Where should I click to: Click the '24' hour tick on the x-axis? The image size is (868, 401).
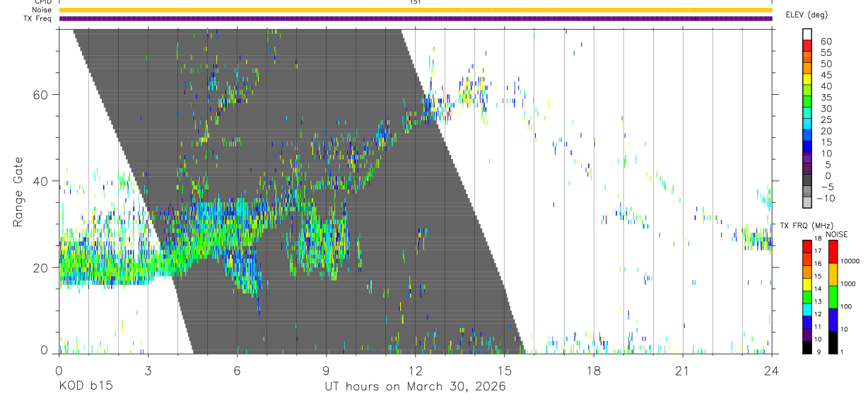coord(772,370)
